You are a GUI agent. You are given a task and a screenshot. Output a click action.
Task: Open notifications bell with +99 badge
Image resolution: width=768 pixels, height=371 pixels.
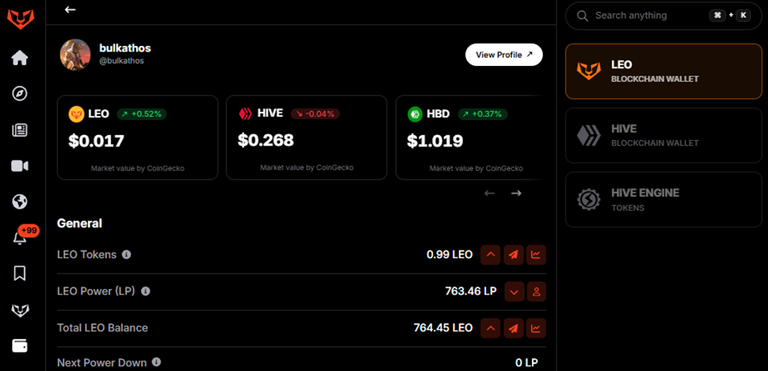(x=20, y=238)
